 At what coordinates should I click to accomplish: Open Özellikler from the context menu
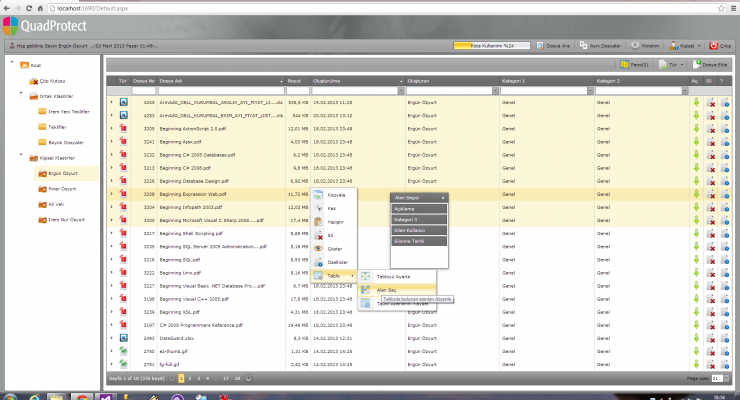point(333,262)
